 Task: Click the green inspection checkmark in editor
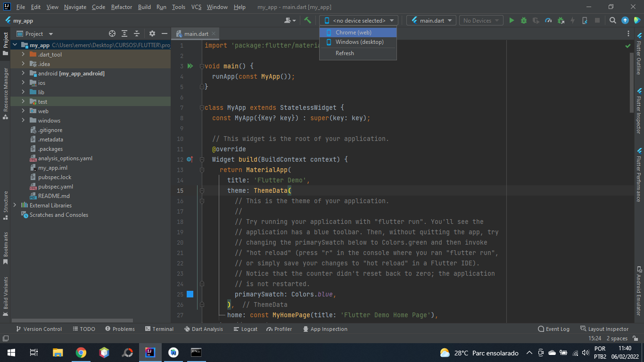[x=627, y=46]
